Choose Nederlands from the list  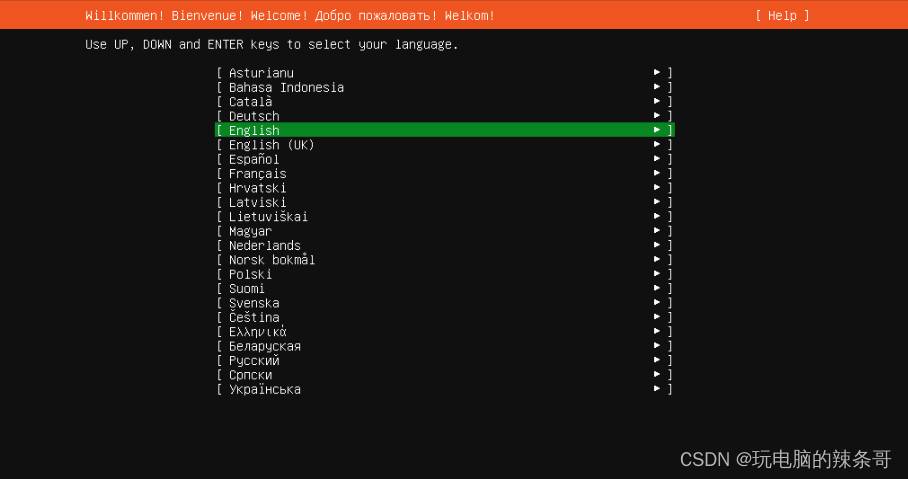264,245
